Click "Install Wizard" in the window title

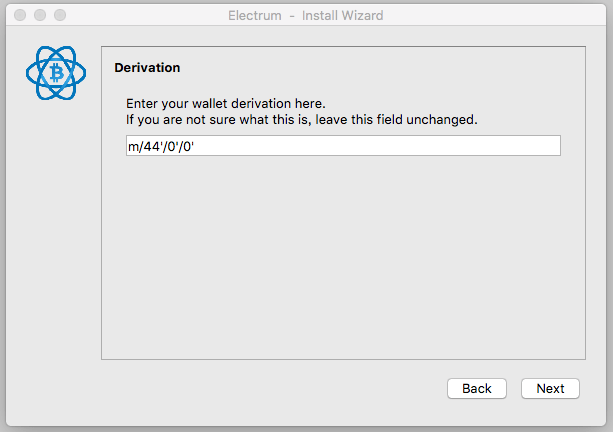click(x=341, y=16)
